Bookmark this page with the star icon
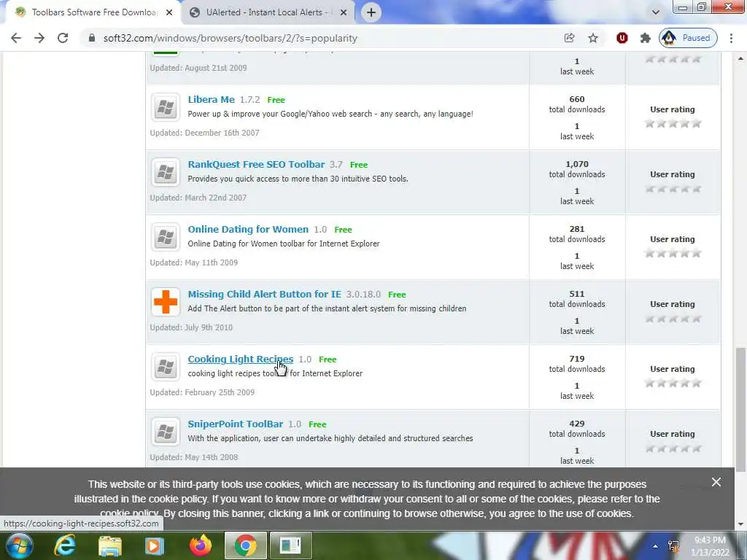Image resolution: width=747 pixels, height=560 pixels. [592, 38]
